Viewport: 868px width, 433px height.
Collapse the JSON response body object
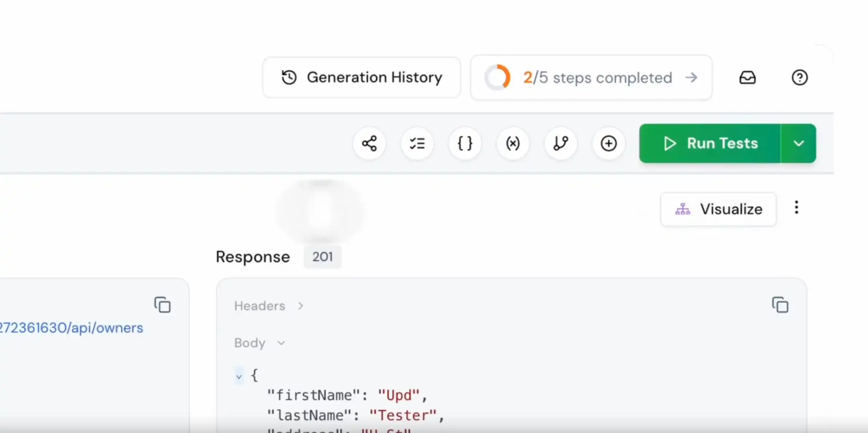tap(239, 376)
